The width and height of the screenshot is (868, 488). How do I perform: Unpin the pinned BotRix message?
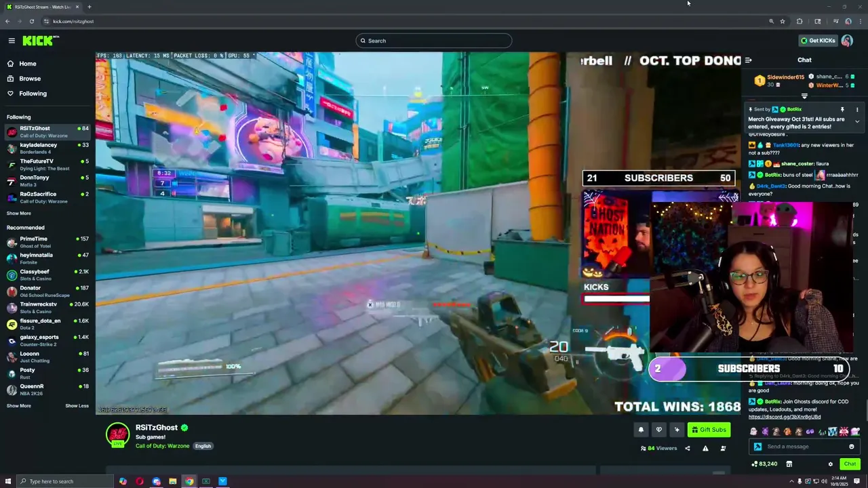(x=842, y=109)
